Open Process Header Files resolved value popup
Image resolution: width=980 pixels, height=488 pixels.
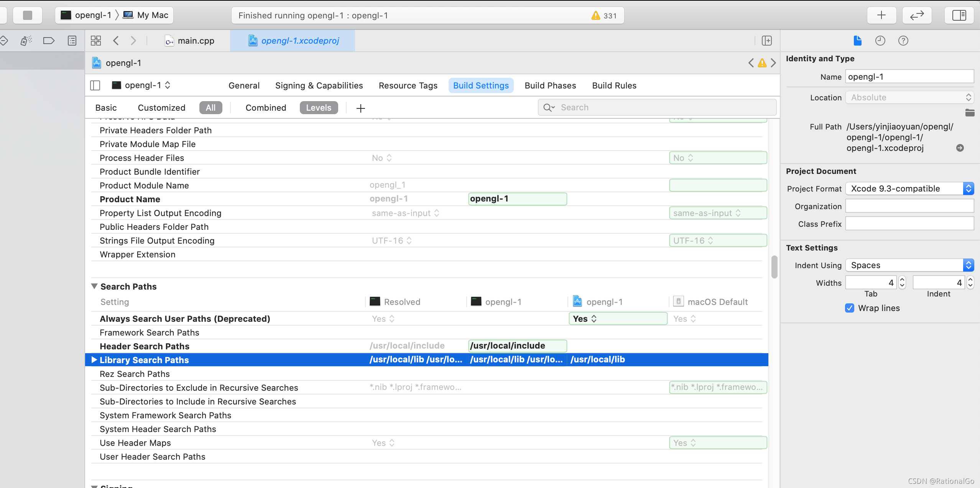tap(381, 158)
